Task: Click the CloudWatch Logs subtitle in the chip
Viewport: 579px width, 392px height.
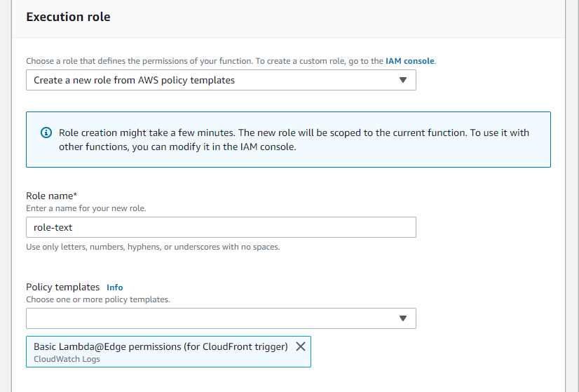Action: coord(67,359)
